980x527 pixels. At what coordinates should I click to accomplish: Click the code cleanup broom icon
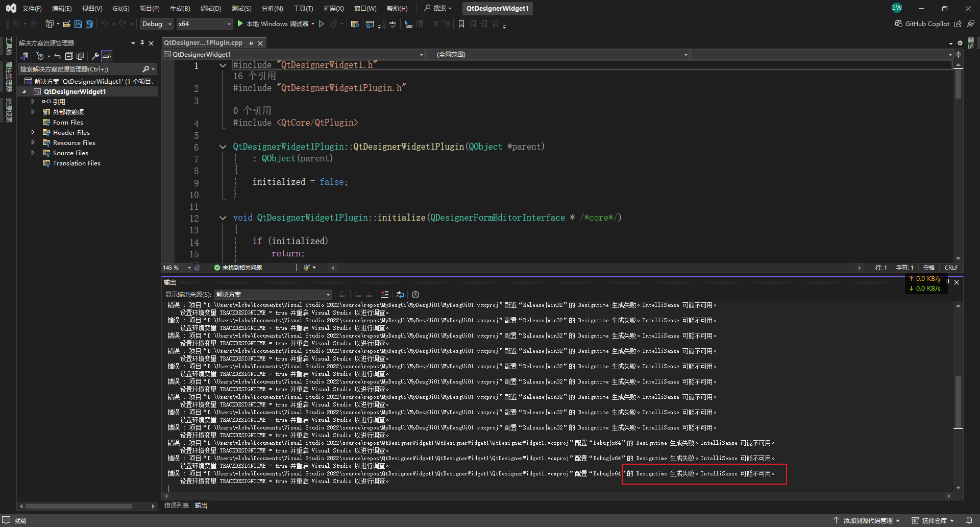pos(307,268)
